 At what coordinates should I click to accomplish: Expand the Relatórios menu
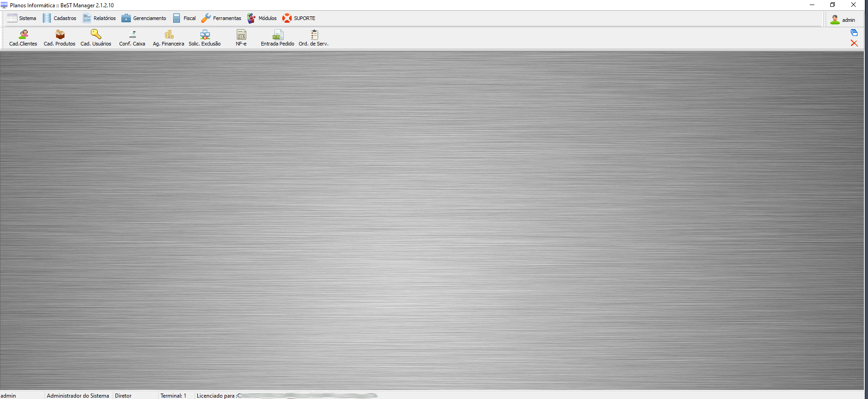[100, 18]
